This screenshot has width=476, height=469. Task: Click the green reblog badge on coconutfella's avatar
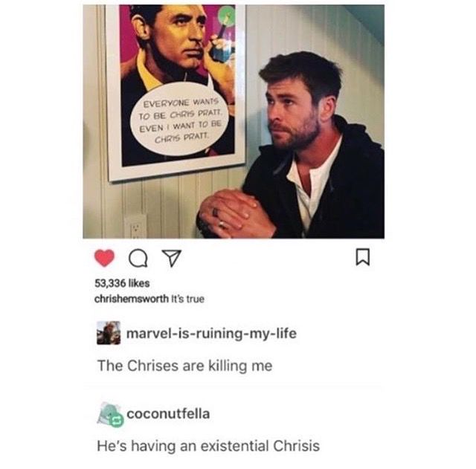coord(117,420)
